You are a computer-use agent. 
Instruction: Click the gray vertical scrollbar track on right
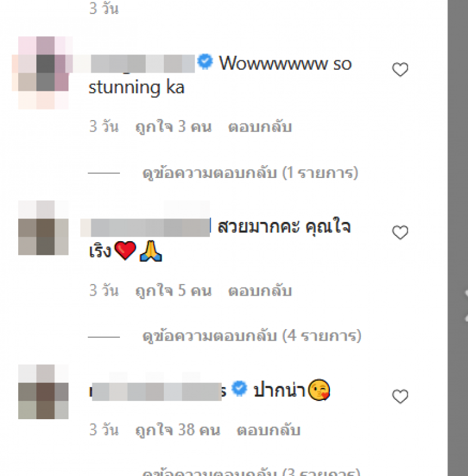coord(457,238)
